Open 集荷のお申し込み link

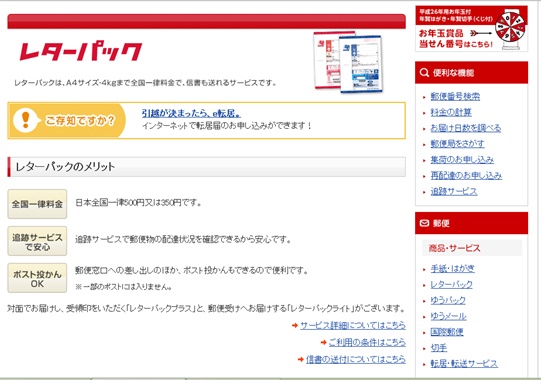[462, 159]
